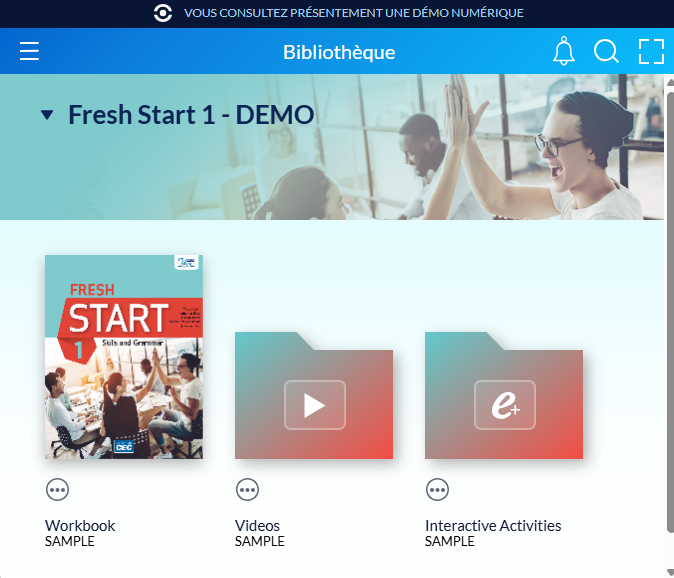Click the vertical scrollbar thumb
The width and height of the screenshot is (674, 578).
[x=670, y=312]
